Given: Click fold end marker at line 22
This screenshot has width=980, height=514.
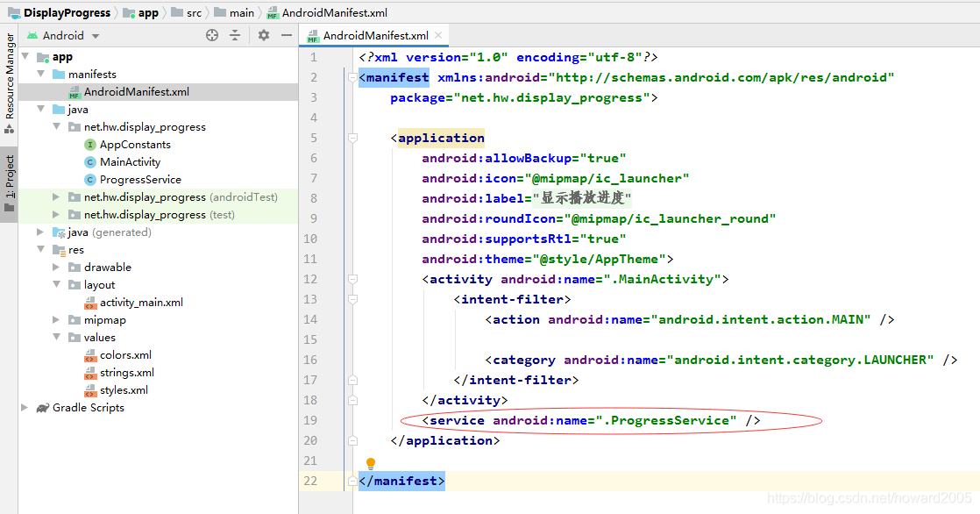Looking at the screenshot, I should click(x=352, y=481).
